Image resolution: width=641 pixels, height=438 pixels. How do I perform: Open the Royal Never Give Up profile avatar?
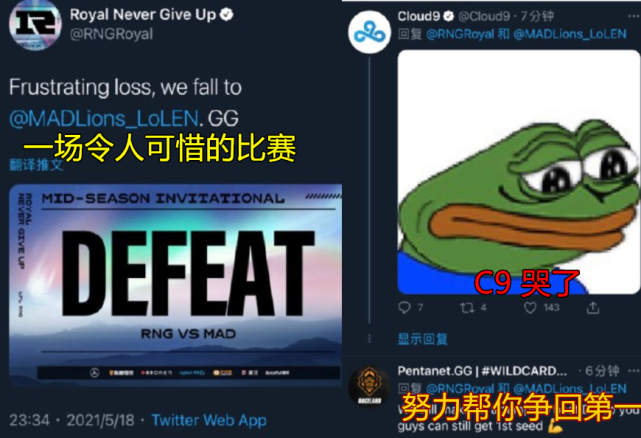(35, 25)
